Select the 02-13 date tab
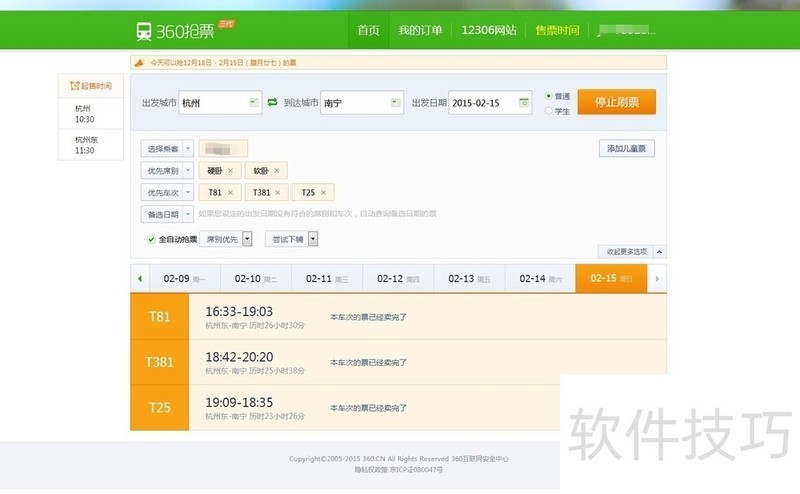The image size is (800, 494). 469,279
